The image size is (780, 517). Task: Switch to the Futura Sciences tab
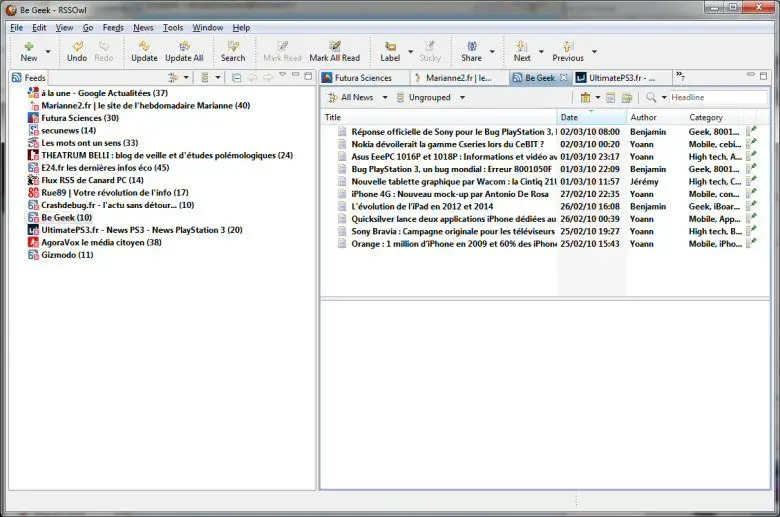(363, 78)
